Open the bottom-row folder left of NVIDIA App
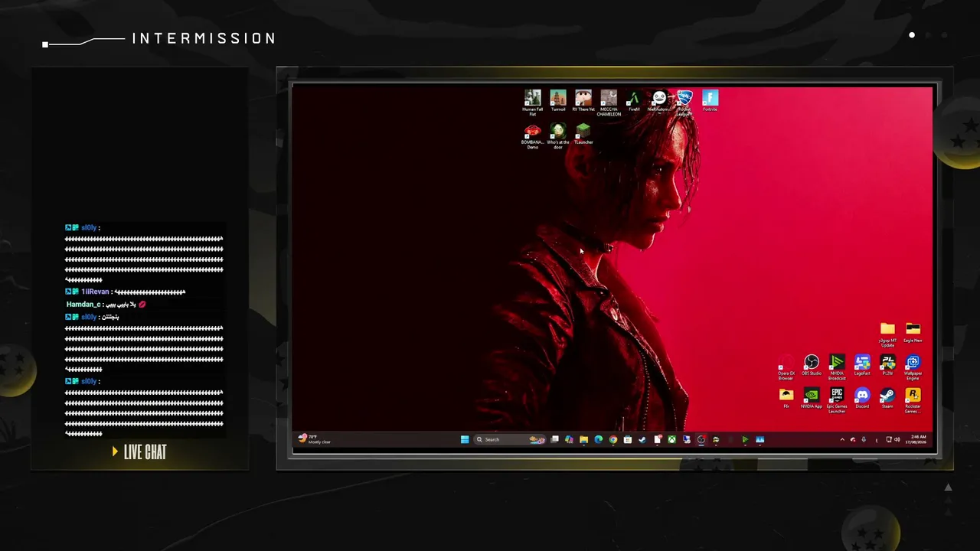980x551 pixels. (x=786, y=398)
